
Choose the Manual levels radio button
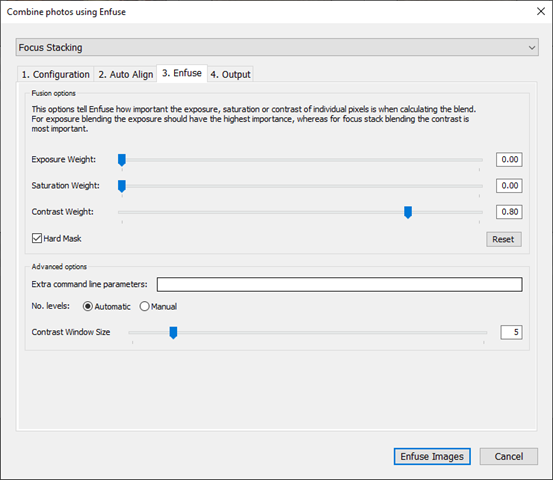[144, 306]
